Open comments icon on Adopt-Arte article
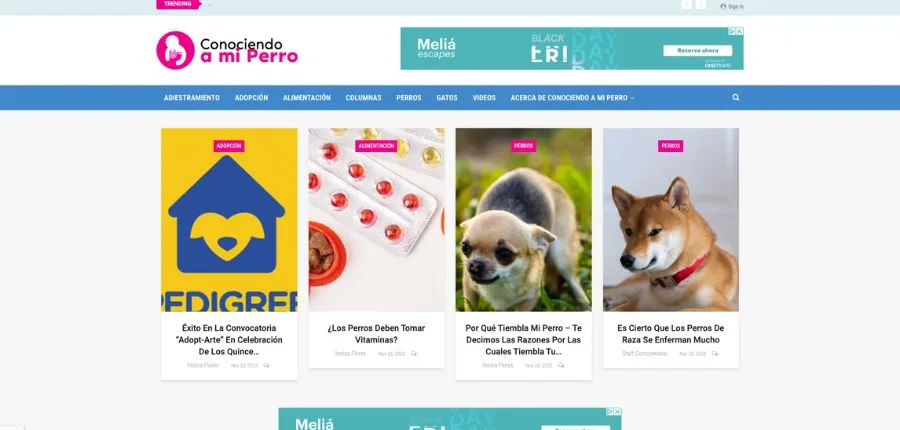 coord(266,365)
